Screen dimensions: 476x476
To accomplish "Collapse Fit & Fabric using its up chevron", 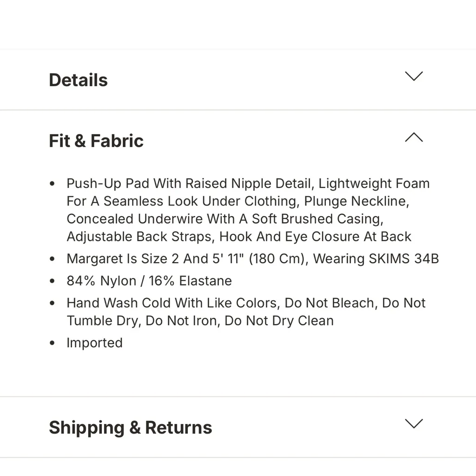I will 413,138.
